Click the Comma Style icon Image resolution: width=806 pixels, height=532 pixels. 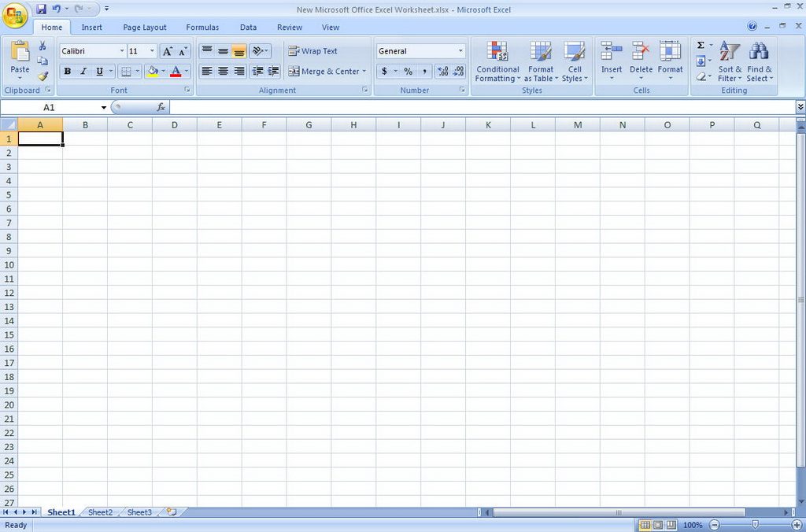424,71
